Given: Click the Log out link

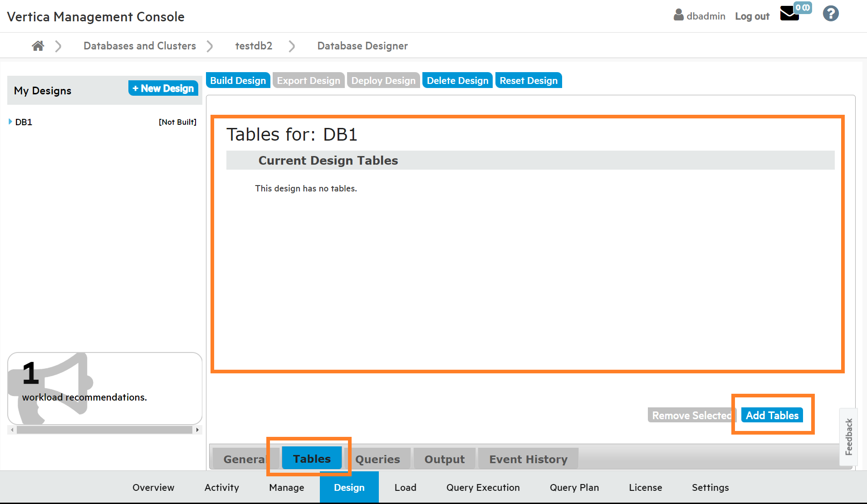Looking at the screenshot, I should coord(752,16).
